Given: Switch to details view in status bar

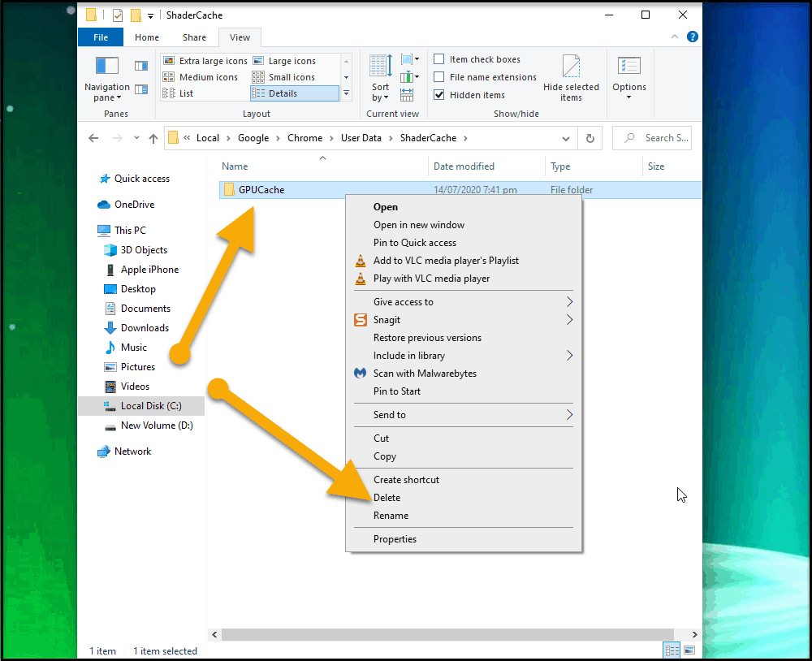Looking at the screenshot, I should tap(672, 650).
